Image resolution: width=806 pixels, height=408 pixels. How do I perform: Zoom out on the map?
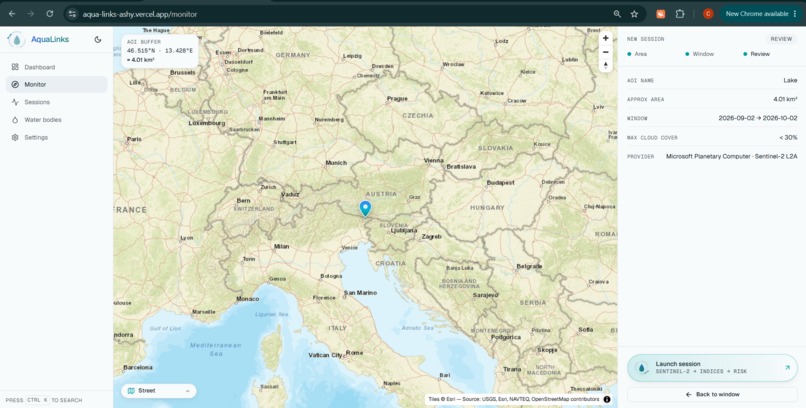[606, 52]
